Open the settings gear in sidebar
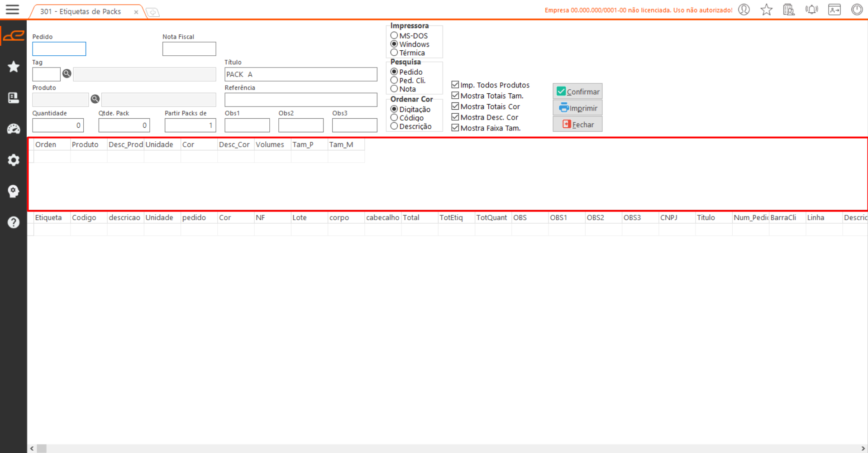The height and width of the screenshot is (453, 868). point(14,160)
